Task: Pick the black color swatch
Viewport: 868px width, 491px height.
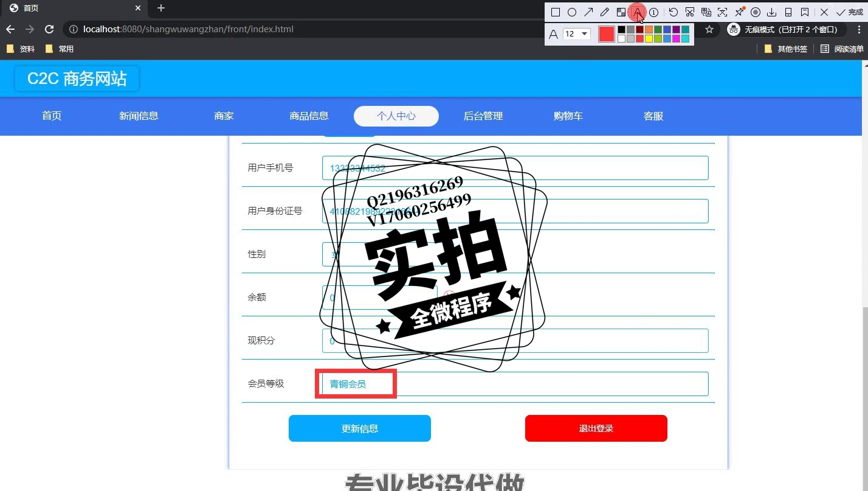Action: pyautogui.click(x=622, y=29)
